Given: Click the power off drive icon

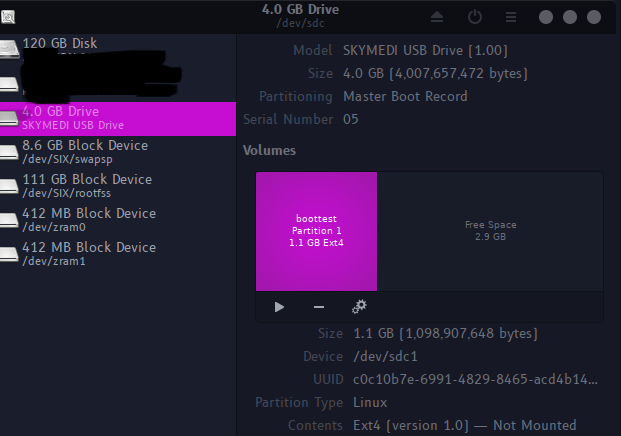Looking at the screenshot, I should pyautogui.click(x=474, y=17).
